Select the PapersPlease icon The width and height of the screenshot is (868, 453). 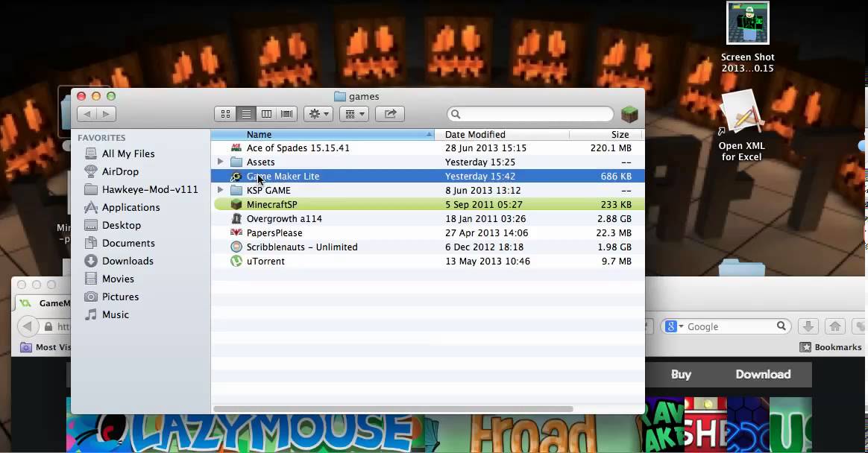point(236,233)
